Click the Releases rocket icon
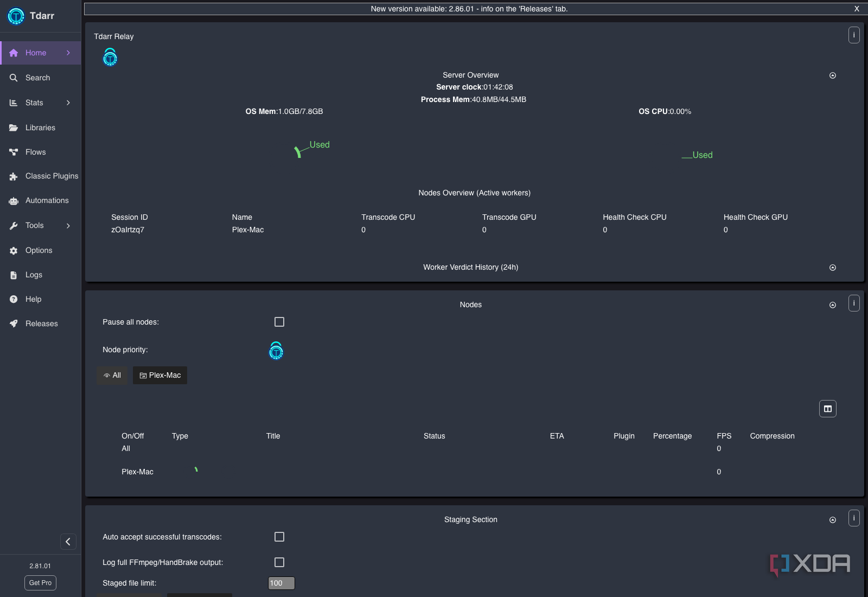Image resolution: width=868 pixels, height=597 pixels. (14, 323)
